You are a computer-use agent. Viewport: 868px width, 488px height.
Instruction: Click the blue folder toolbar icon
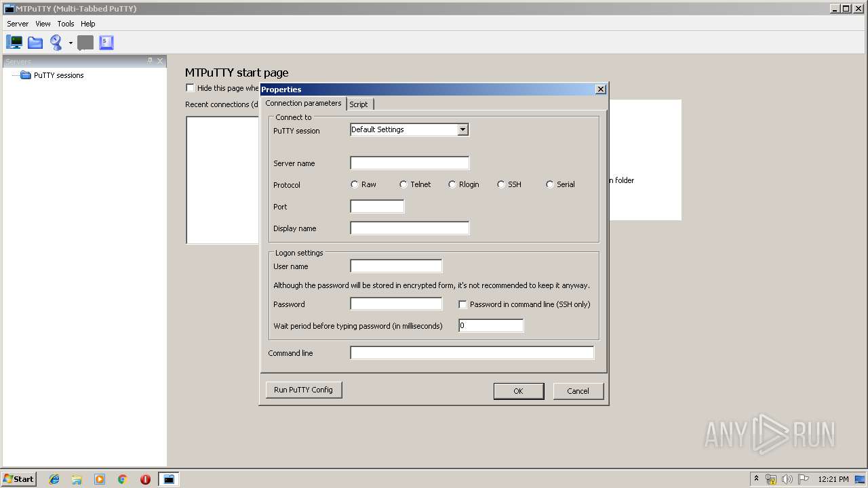click(35, 43)
